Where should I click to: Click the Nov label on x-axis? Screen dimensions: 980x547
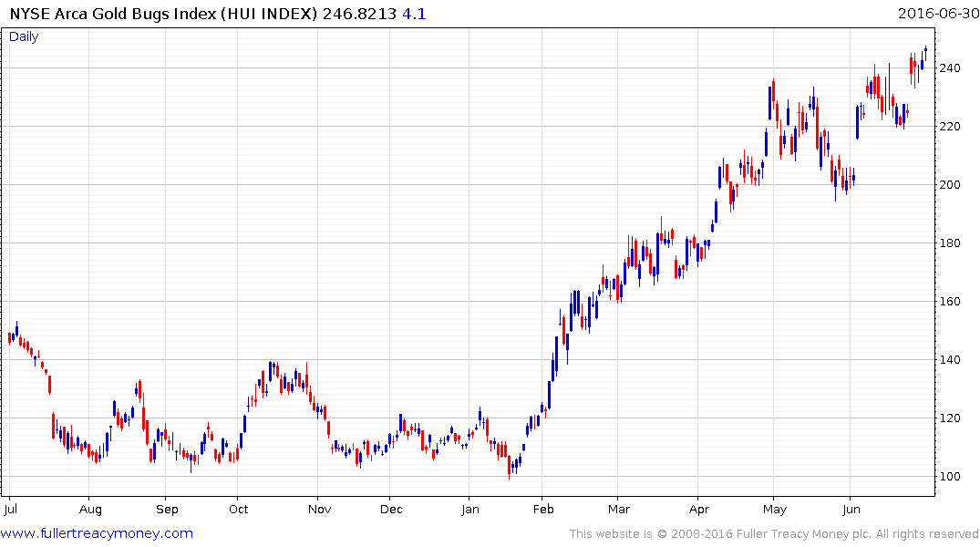pyautogui.click(x=319, y=509)
